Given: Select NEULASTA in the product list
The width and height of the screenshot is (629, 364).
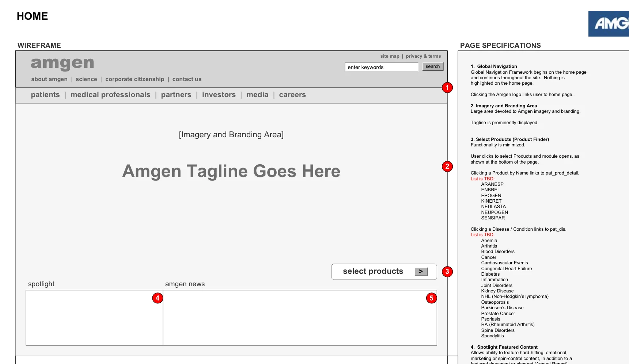Looking at the screenshot, I should (493, 207).
